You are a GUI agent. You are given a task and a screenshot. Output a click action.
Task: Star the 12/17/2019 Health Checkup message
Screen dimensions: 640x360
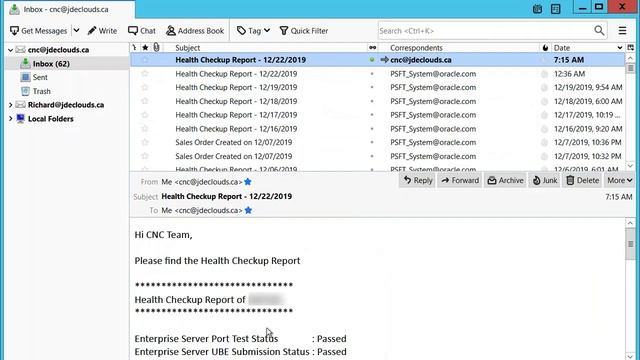coord(145,115)
